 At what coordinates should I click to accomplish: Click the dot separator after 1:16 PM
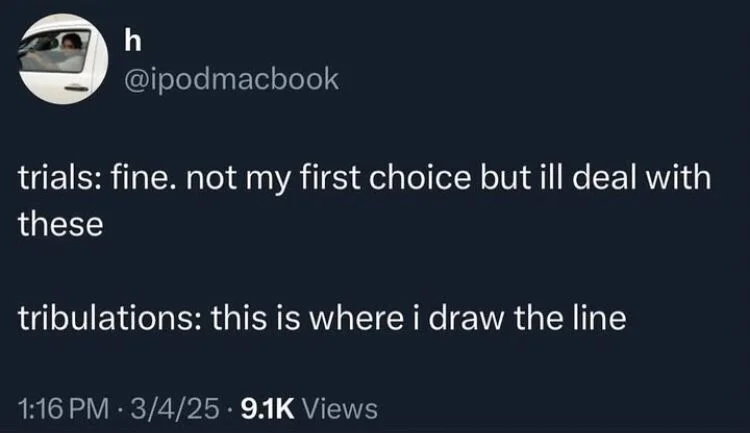[x=120, y=408]
